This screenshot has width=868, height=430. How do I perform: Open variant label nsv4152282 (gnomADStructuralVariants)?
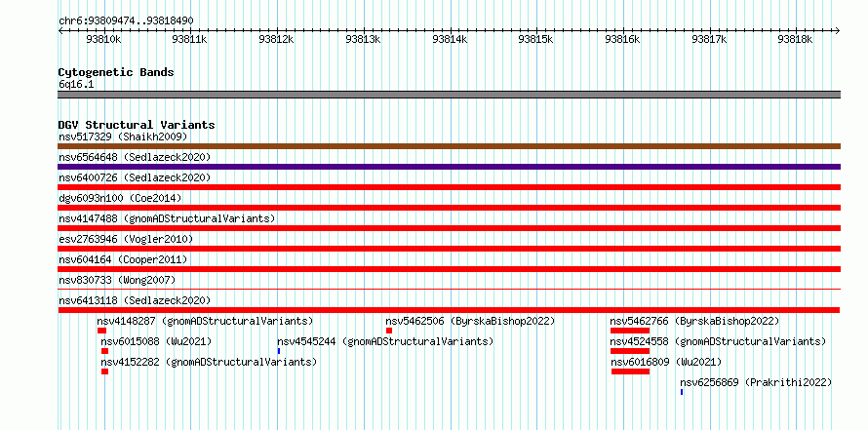(x=209, y=362)
